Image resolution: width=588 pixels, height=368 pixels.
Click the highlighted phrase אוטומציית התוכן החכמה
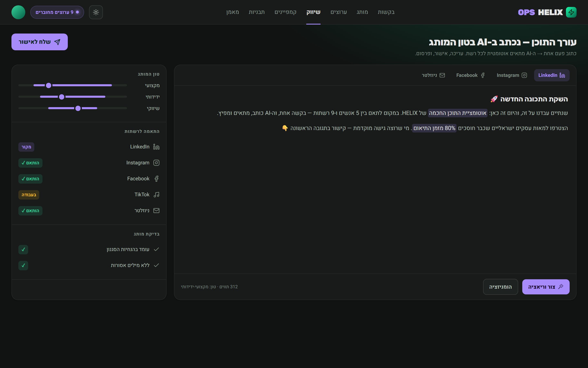(x=458, y=113)
